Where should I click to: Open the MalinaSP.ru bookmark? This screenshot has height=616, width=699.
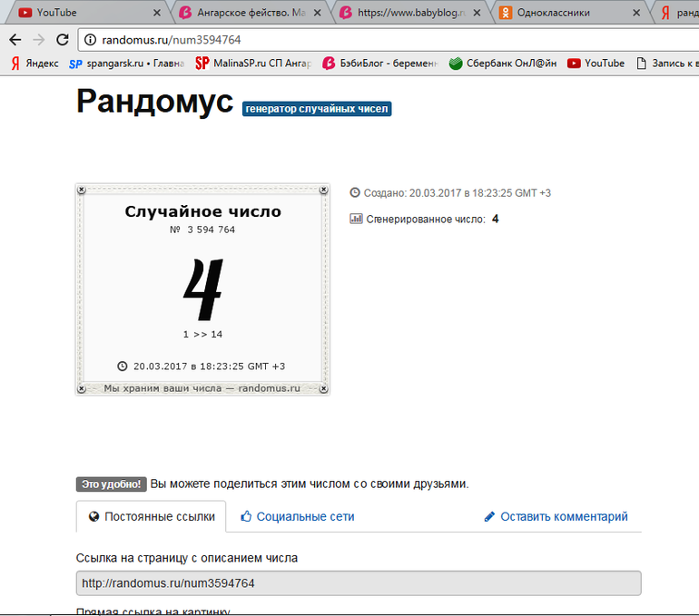253,64
